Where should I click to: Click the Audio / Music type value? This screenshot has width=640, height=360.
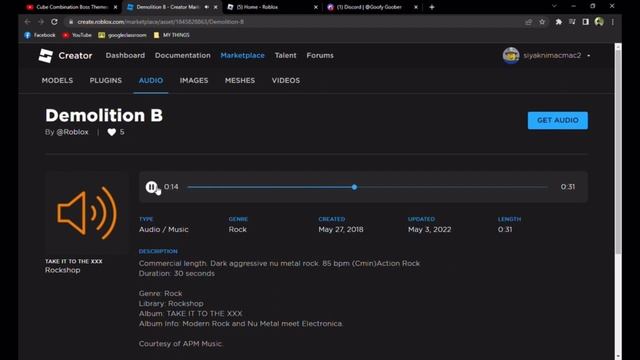coord(164,229)
